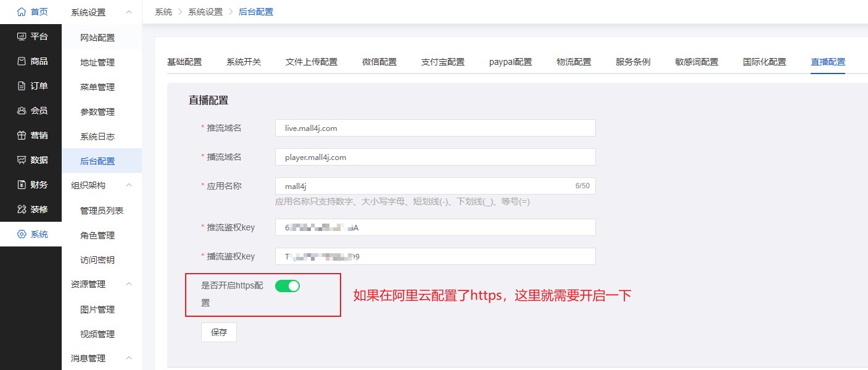
Task: Toggle the 是否开启https配置 switch
Action: coord(287,285)
